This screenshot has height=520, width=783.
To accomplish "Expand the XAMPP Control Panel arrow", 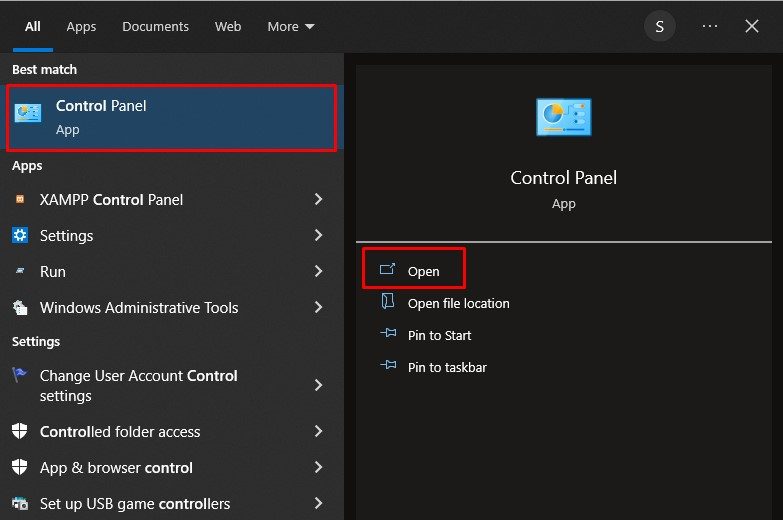I will click(318, 199).
